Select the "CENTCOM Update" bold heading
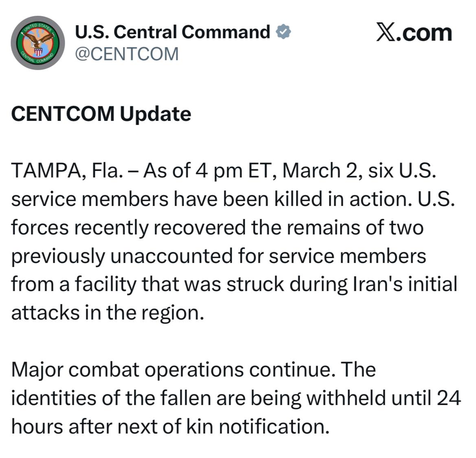Viewport: 476px width, 458px height. tap(101, 114)
